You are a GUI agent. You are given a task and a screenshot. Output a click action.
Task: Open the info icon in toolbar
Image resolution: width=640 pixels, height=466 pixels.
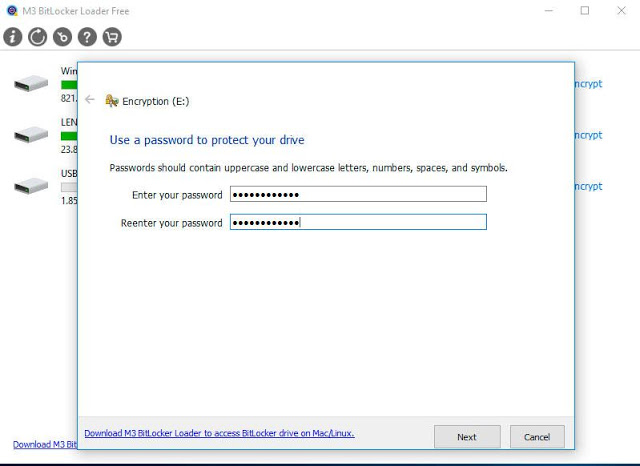tap(13, 37)
